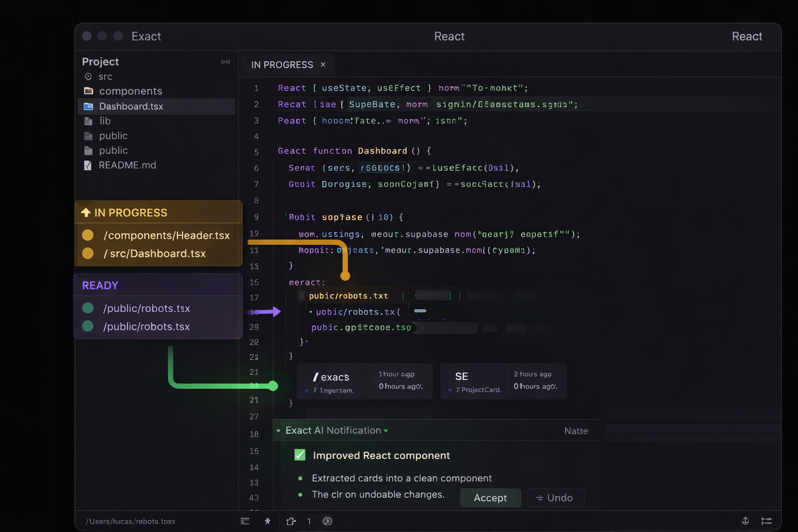
Task: Close the IN PROGRESS tab
Action: coord(323,65)
